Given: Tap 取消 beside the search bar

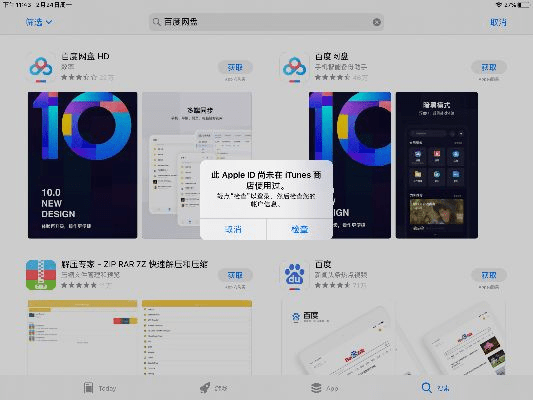Looking at the screenshot, I should click(x=498, y=22).
